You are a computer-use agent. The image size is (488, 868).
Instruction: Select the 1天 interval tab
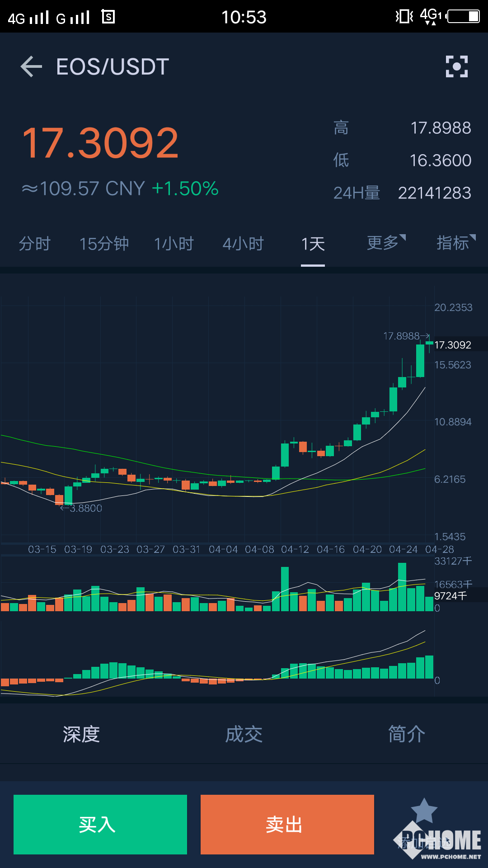[x=313, y=244]
